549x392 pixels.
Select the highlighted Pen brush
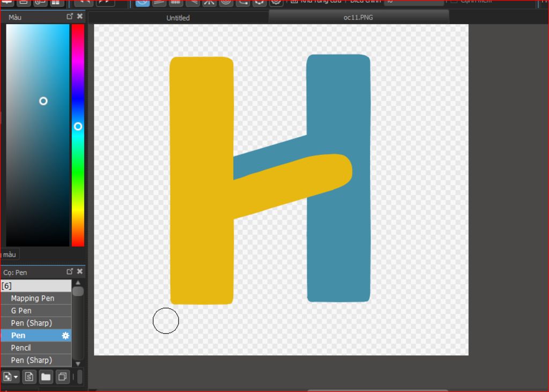[x=36, y=336]
